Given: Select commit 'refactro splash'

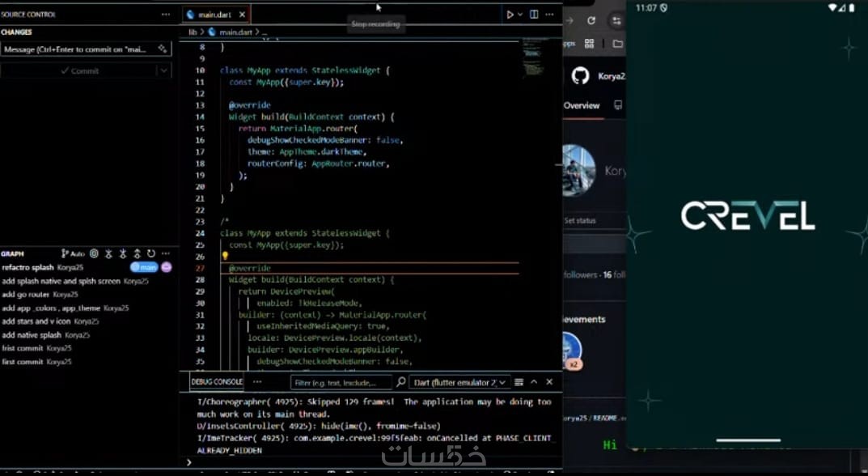Looking at the screenshot, I should [28, 268].
